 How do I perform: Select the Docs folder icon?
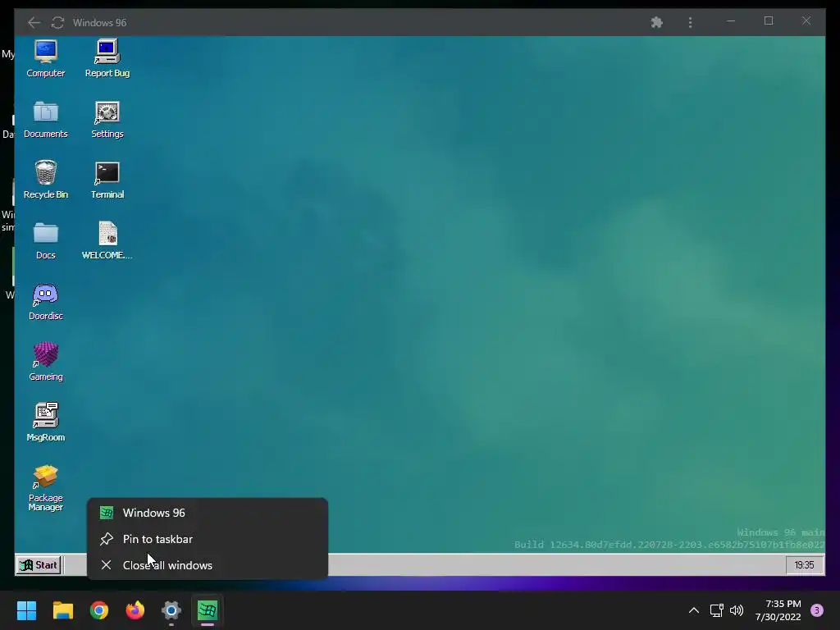click(x=46, y=241)
